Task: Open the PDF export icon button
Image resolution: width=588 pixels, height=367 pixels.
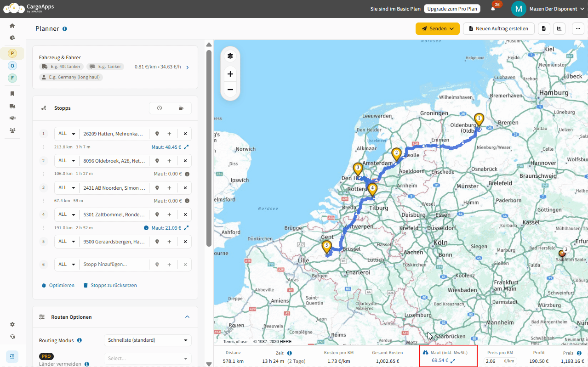Action: 544,28
